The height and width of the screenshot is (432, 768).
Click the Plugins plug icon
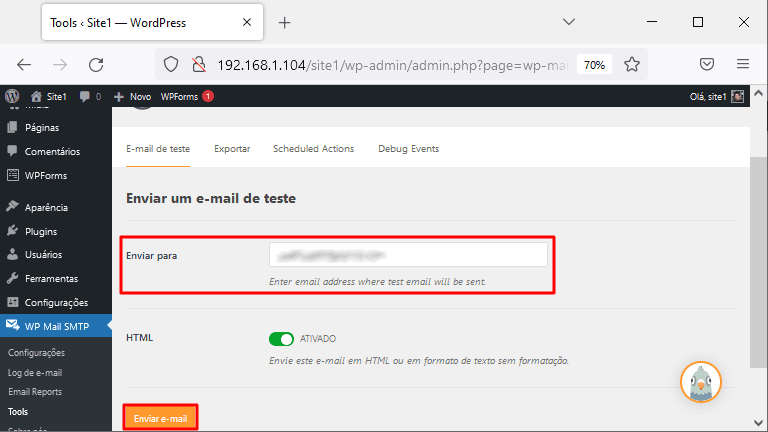click(x=13, y=231)
